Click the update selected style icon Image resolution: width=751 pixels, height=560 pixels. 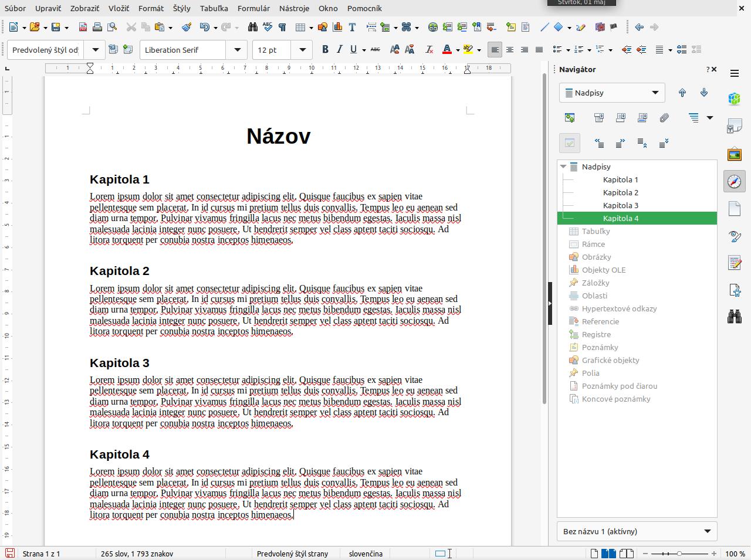click(113, 50)
